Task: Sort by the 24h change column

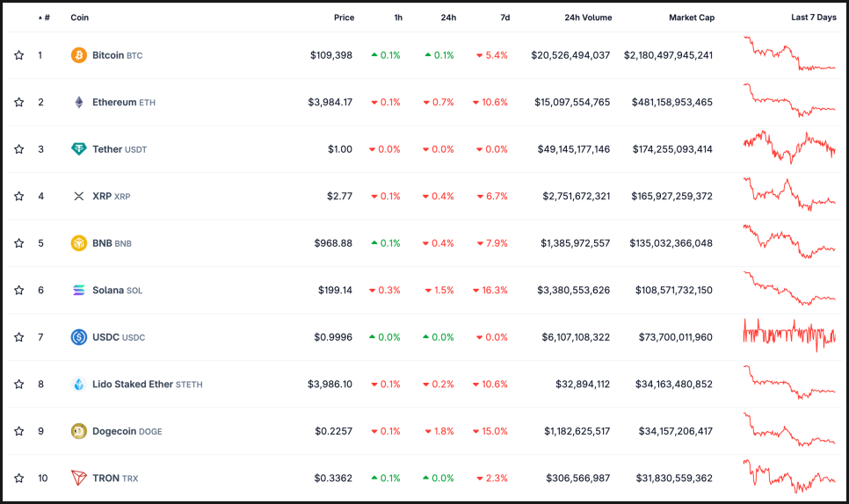Action: [448, 18]
